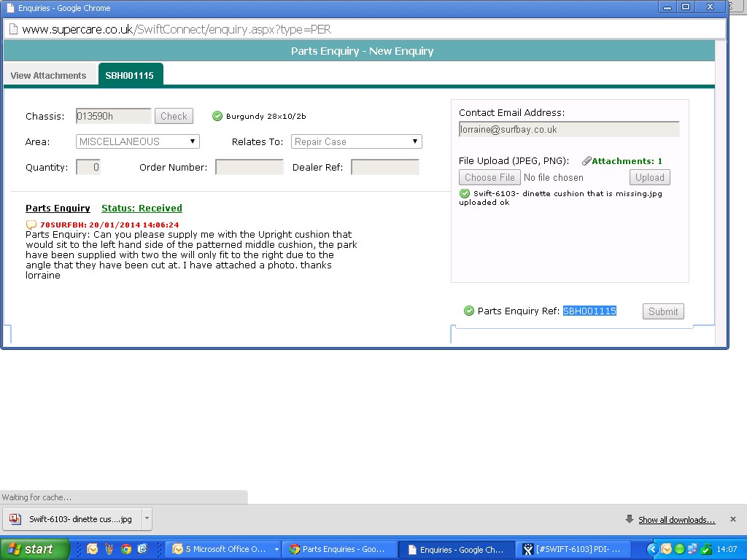747x560 pixels.
Task: Open the Relates To dropdown showing Repair Case
Action: [356, 141]
